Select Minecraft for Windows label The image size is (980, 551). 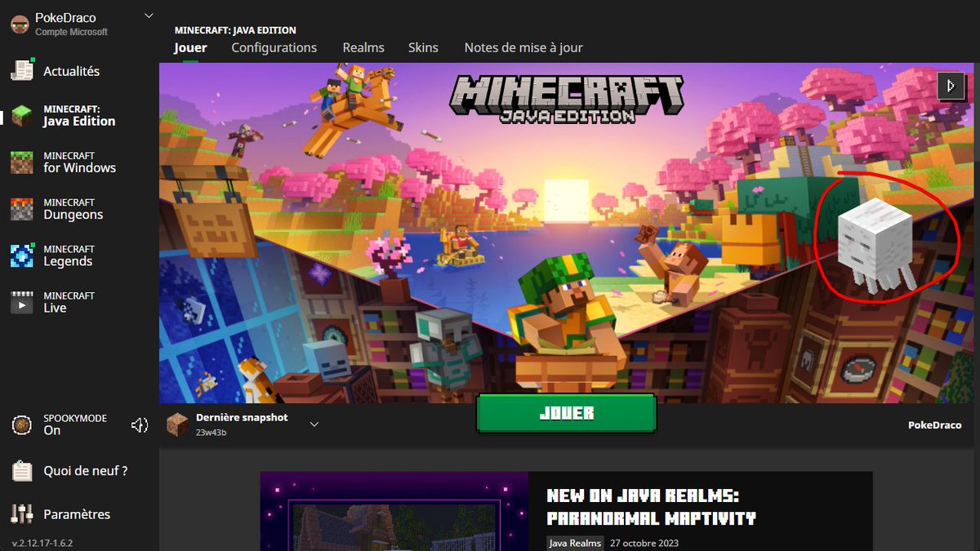tap(79, 162)
